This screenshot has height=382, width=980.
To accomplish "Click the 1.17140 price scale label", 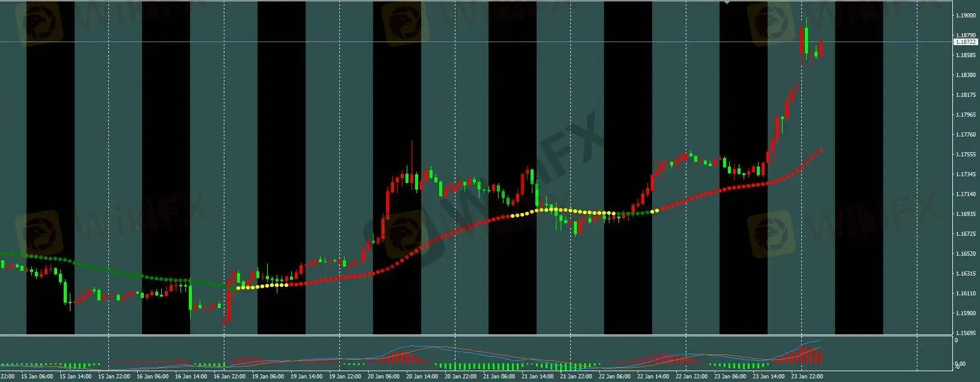I will click(964, 194).
